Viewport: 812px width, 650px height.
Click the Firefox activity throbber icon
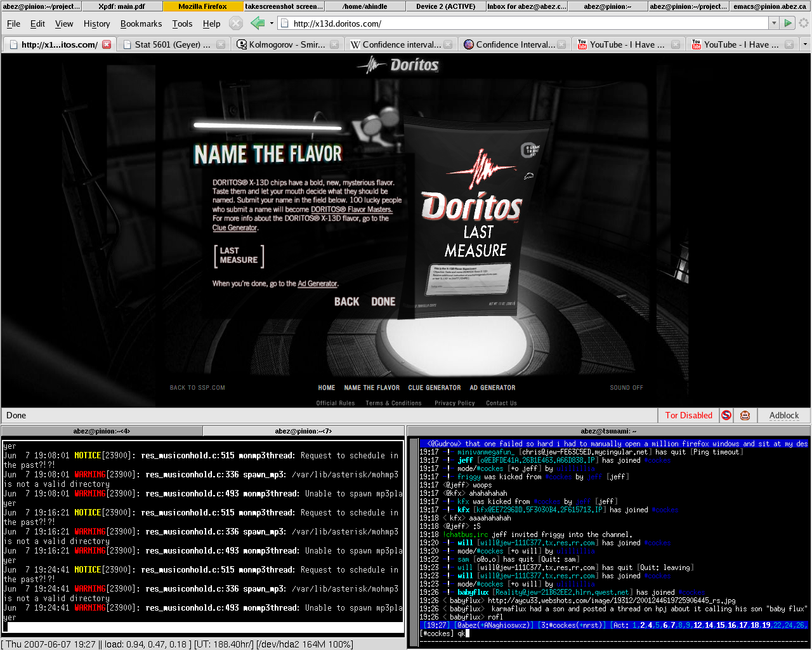804,23
